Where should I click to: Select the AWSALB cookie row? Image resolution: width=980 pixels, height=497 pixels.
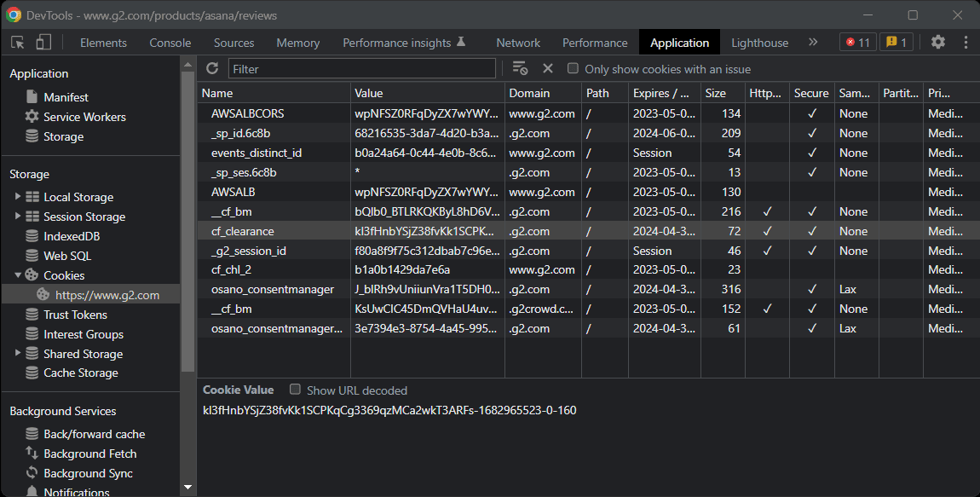(x=588, y=192)
